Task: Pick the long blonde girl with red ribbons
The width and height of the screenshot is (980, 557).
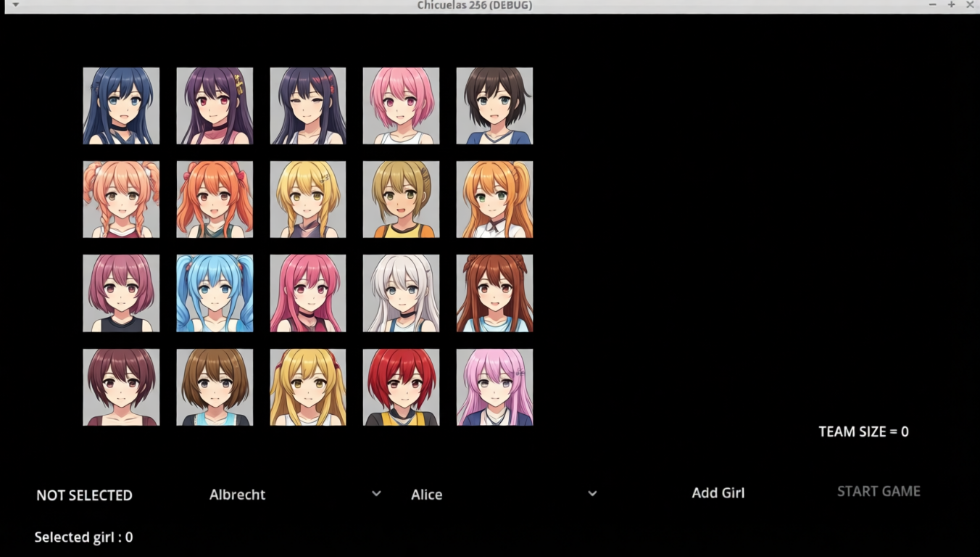Action: click(x=308, y=387)
